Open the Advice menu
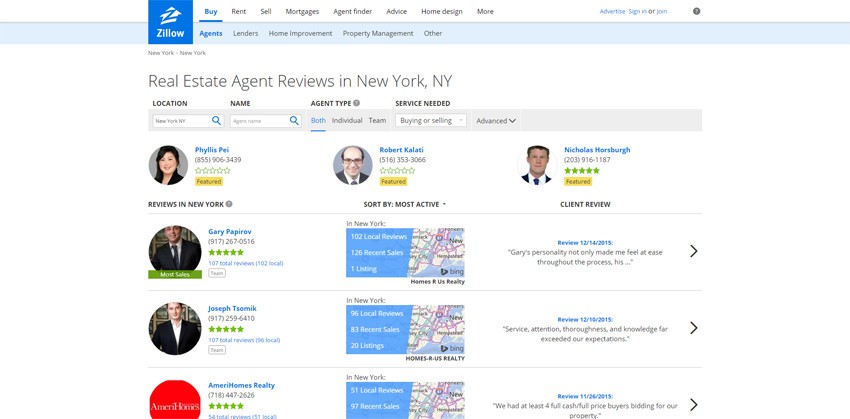This screenshot has height=419, width=850. 396,11
